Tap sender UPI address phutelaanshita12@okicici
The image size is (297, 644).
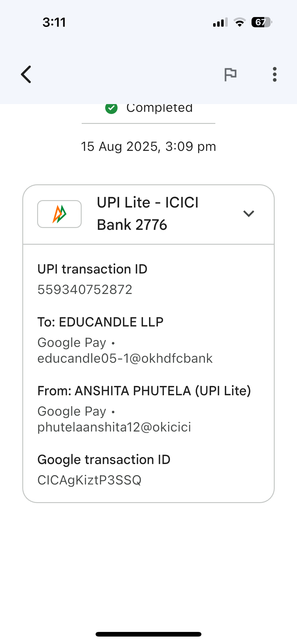pyautogui.click(x=114, y=427)
